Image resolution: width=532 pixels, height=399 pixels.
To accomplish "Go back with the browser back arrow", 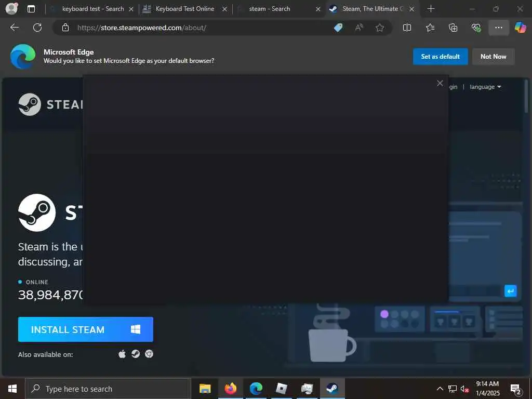I will click(15, 28).
